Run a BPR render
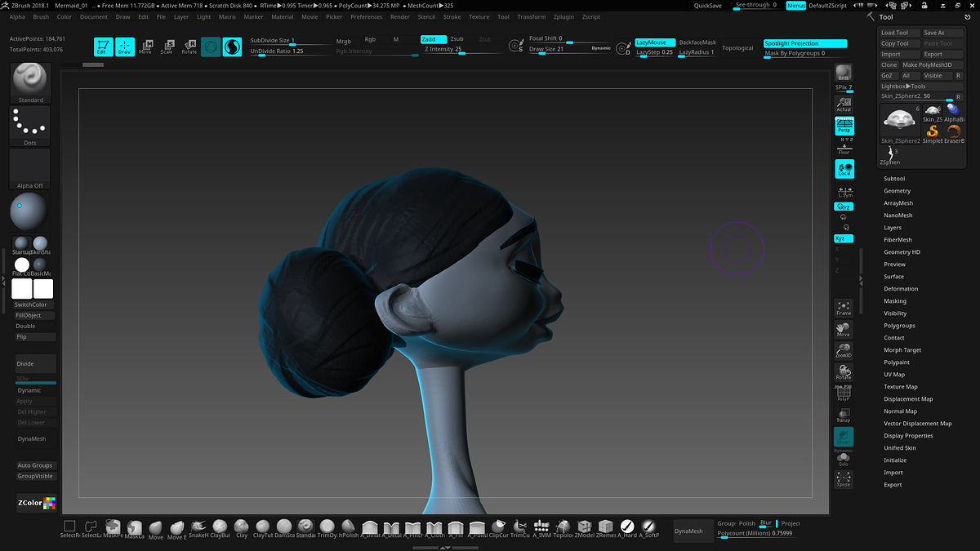Image resolution: width=980 pixels, height=551 pixels. [844, 74]
